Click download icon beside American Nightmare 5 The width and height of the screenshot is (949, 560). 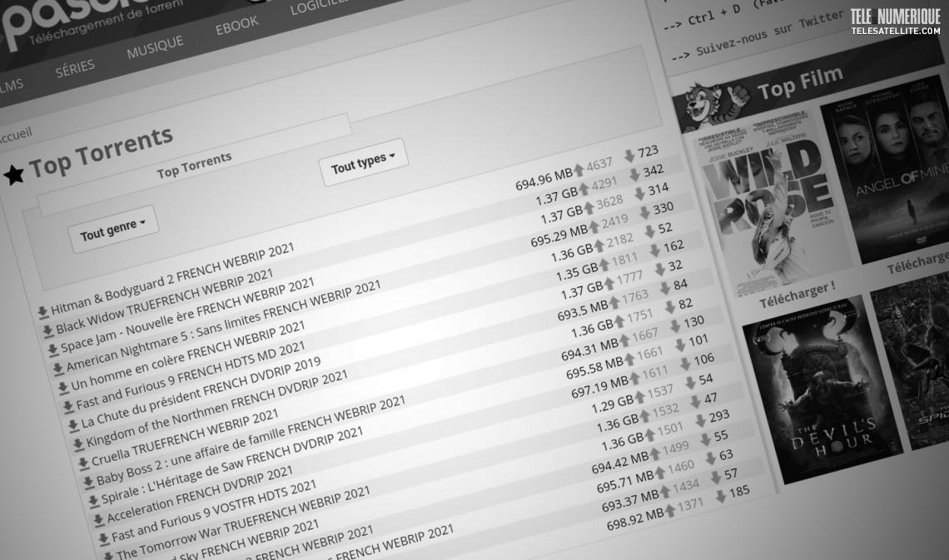coord(57,368)
